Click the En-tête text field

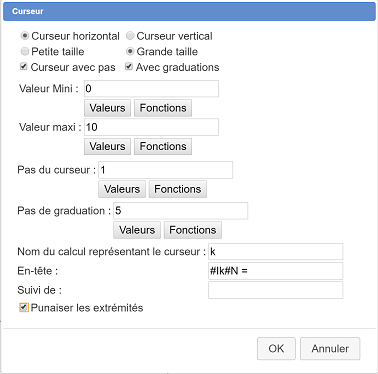pyautogui.click(x=275, y=271)
